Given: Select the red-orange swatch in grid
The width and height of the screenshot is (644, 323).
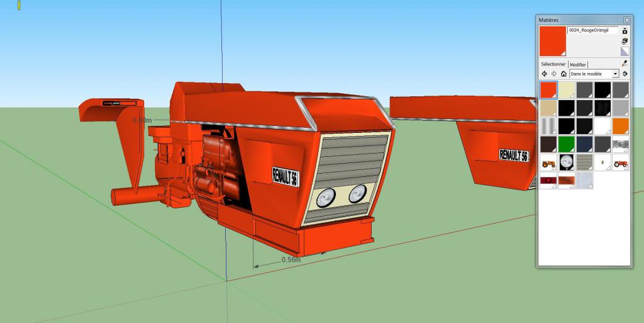Looking at the screenshot, I should (x=548, y=89).
